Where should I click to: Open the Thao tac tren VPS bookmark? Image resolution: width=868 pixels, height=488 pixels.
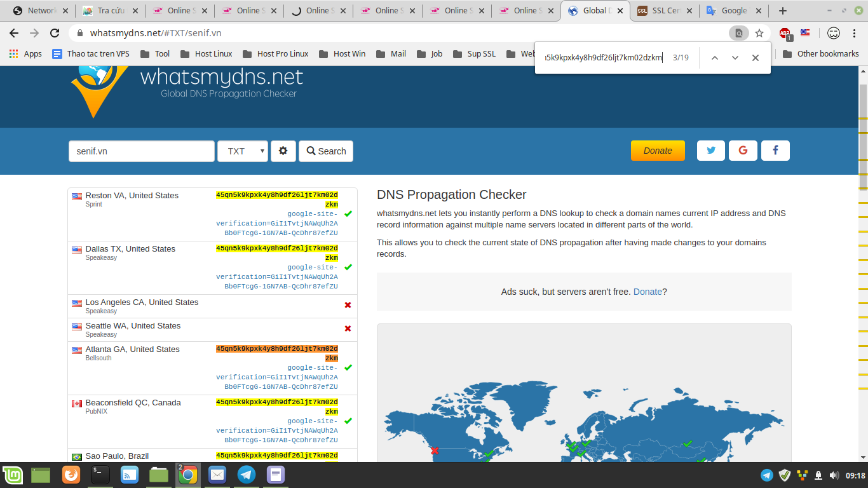click(x=90, y=54)
